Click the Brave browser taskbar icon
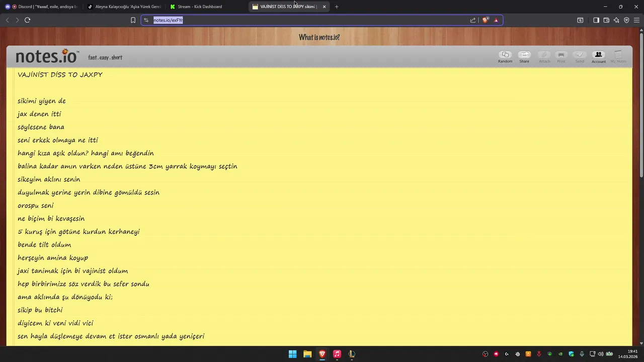This screenshot has width=644, height=362. pos(322,354)
